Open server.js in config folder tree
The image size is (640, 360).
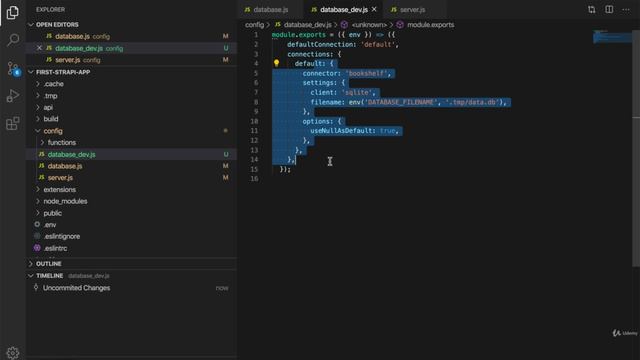tap(60, 178)
